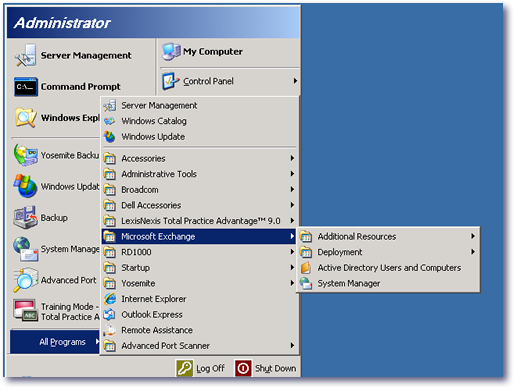Viewport: 514px width, 388px height.
Task: Click the Outlook Express label
Action: pyautogui.click(x=152, y=314)
